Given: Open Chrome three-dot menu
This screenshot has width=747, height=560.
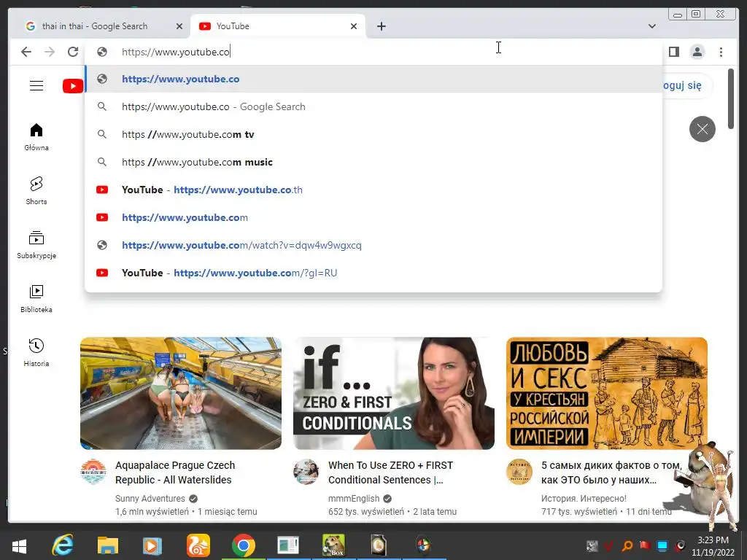Looking at the screenshot, I should point(721,52).
